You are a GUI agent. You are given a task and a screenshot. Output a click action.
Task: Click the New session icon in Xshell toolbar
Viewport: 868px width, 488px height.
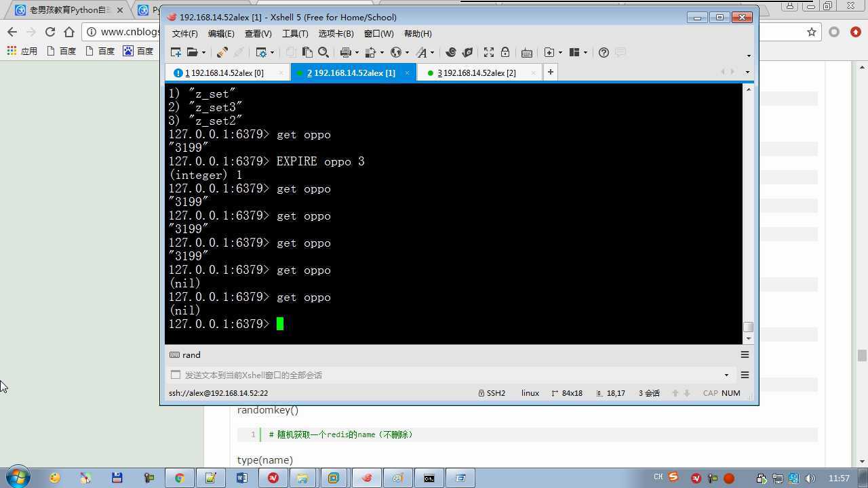point(176,52)
